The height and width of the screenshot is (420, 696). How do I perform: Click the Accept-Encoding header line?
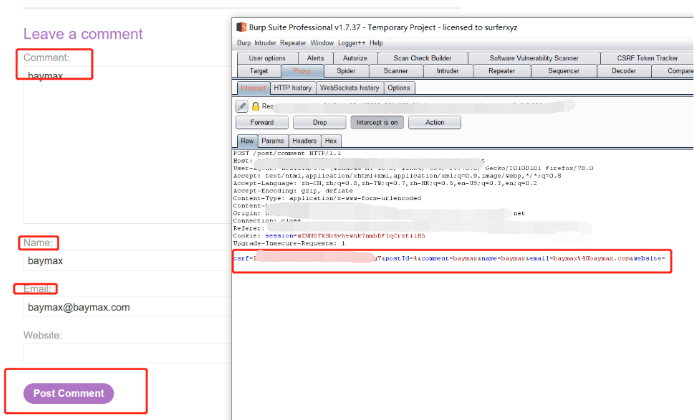coord(293,191)
